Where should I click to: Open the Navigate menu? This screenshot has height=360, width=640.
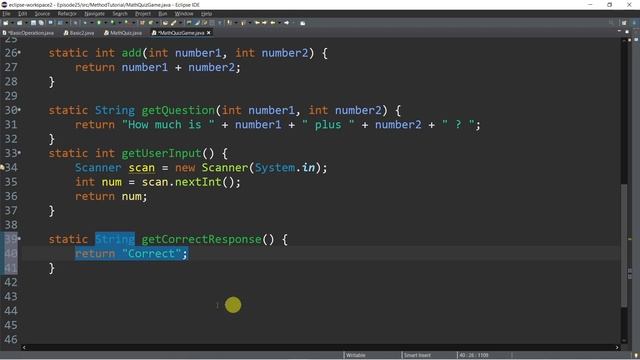click(x=95, y=13)
